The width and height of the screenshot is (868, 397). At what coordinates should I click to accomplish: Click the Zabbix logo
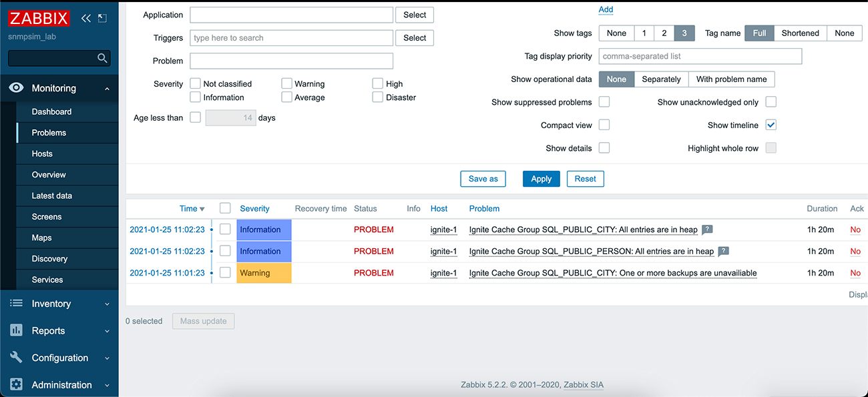pyautogui.click(x=39, y=18)
